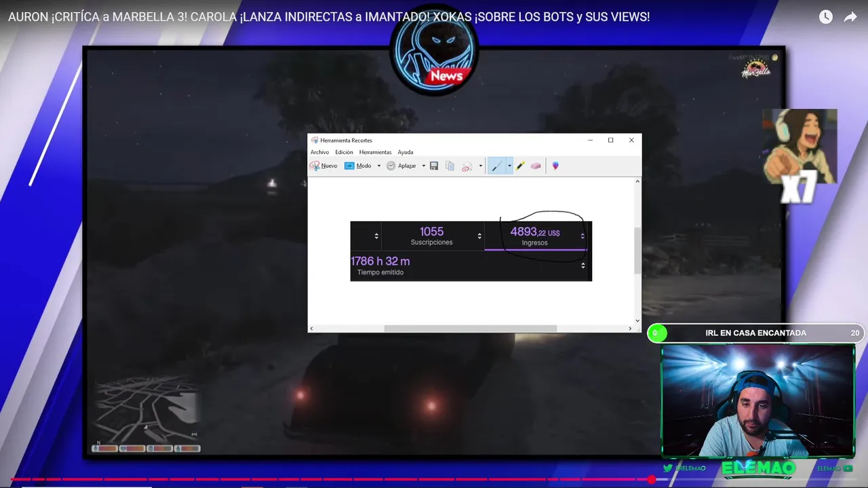Click the Herramienta Recortes title icon
This screenshot has width=868, height=488.
click(x=315, y=140)
